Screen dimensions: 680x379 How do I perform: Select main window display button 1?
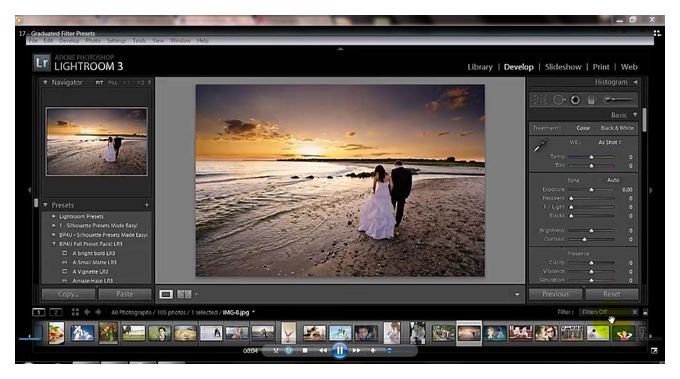pyautogui.click(x=39, y=312)
